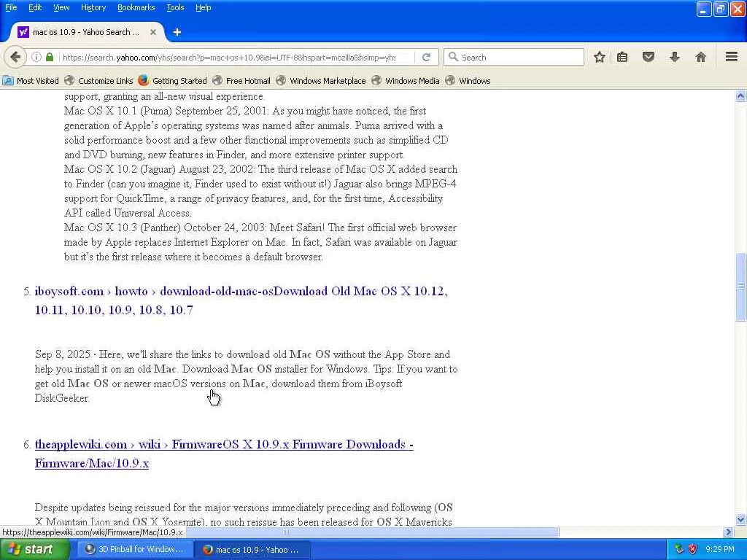
Task: Click the horizontal scroll right arrow
Action: (x=728, y=532)
